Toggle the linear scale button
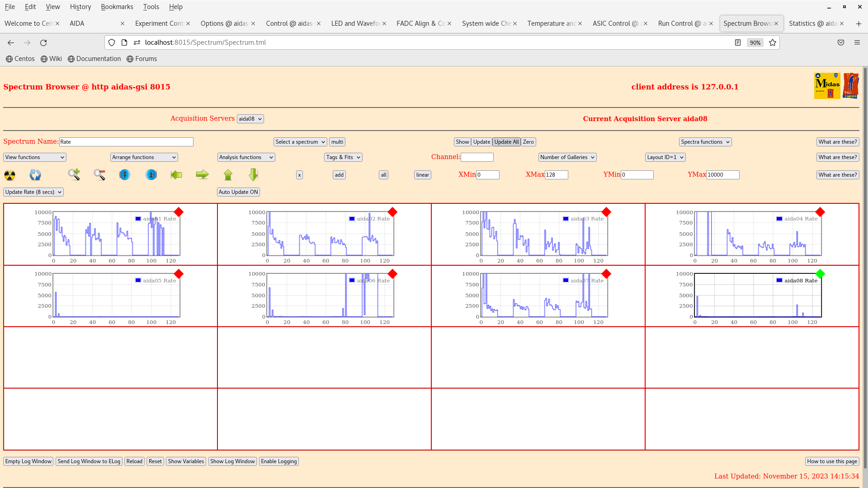The width and height of the screenshot is (868, 488). 422,175
